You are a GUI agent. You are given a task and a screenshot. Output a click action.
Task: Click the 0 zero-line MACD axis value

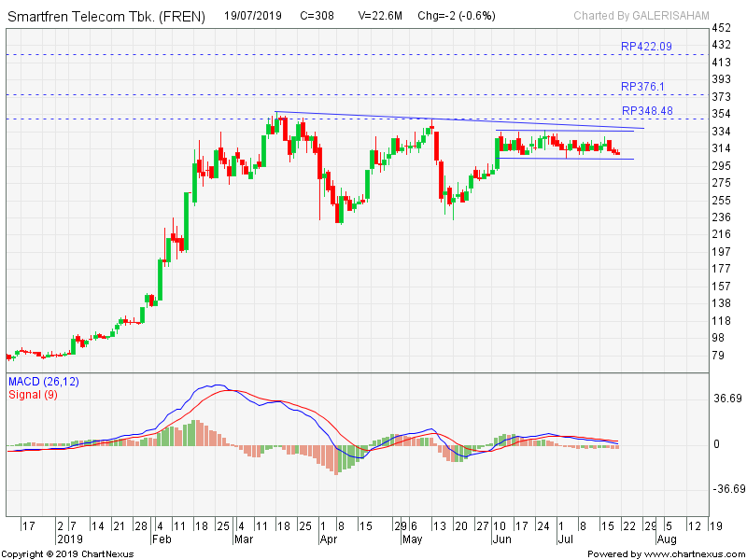pos(716,444)
